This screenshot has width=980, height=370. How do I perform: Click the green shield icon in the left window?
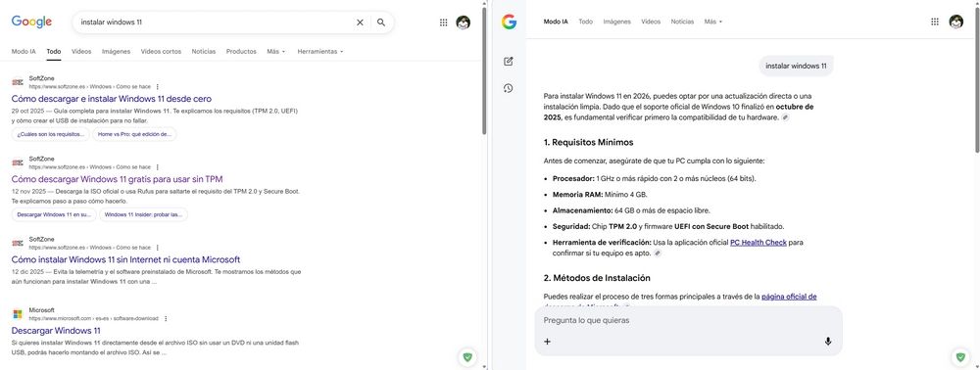[x=467, y=357]
